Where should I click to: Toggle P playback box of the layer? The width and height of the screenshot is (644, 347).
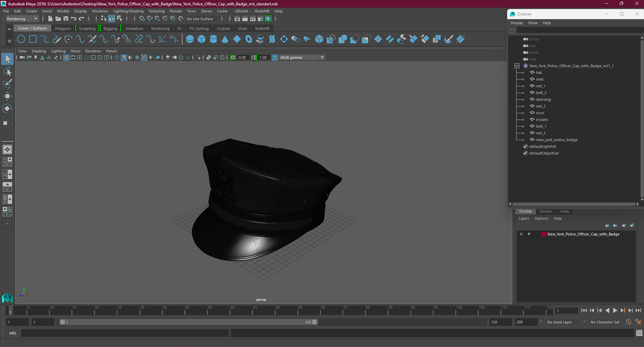[x=529, y=234]
